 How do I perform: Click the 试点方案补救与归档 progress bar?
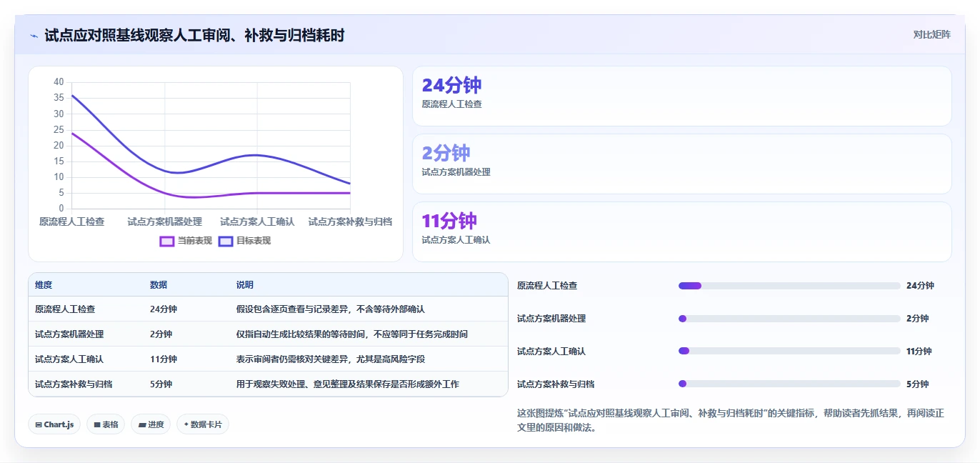pos(789,384)
